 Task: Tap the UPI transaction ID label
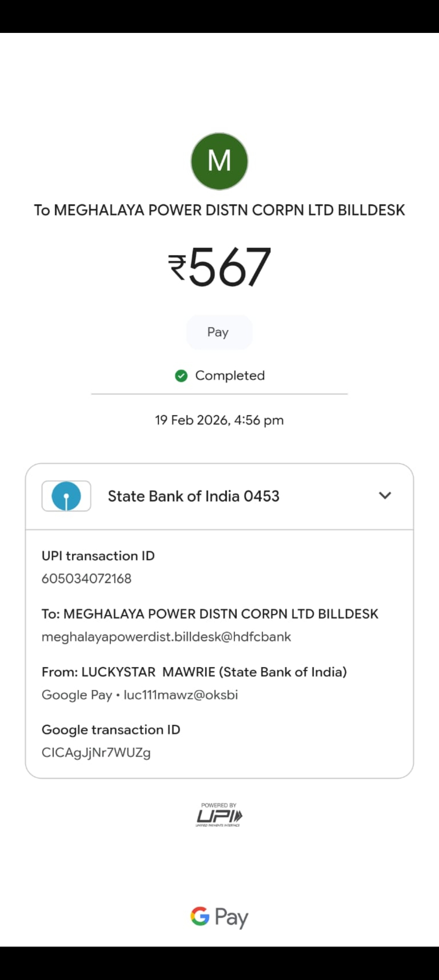(x=98, y=556)
